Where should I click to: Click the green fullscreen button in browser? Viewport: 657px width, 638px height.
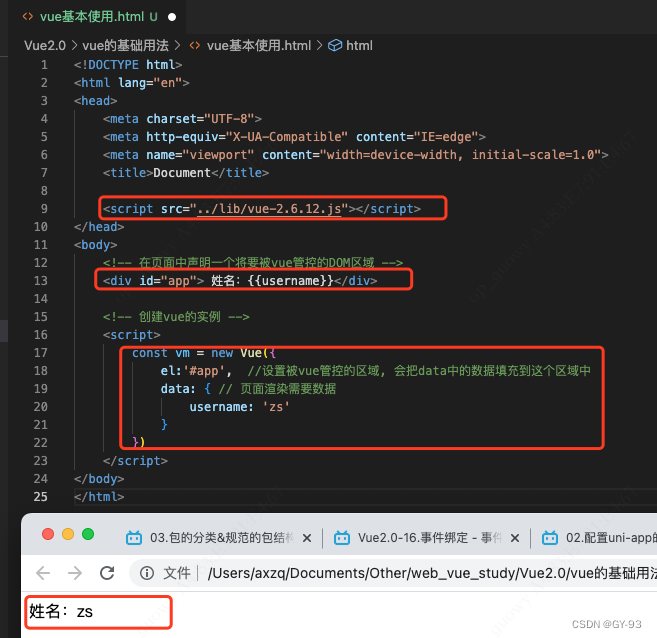88,534
